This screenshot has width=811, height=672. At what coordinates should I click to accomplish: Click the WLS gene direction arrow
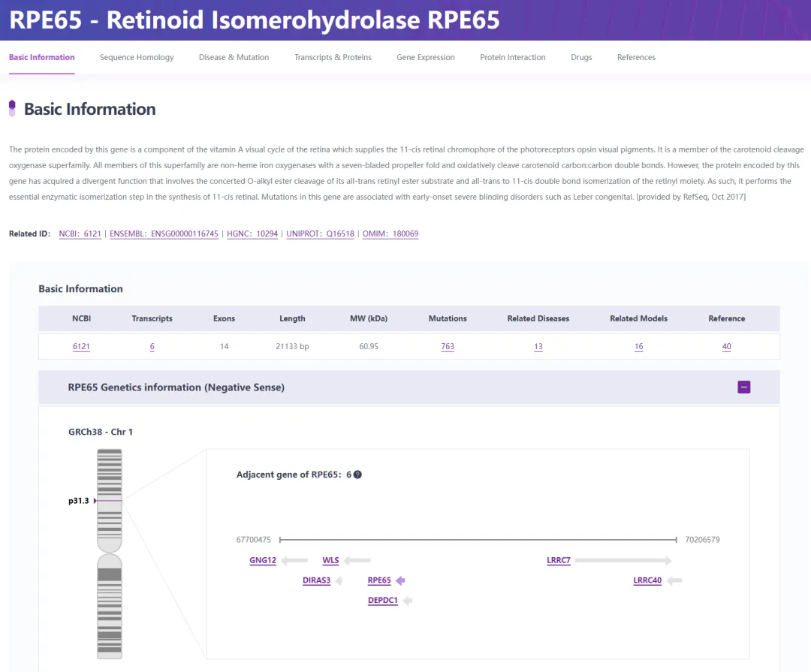pyautogui.click(x=357, y=560)
